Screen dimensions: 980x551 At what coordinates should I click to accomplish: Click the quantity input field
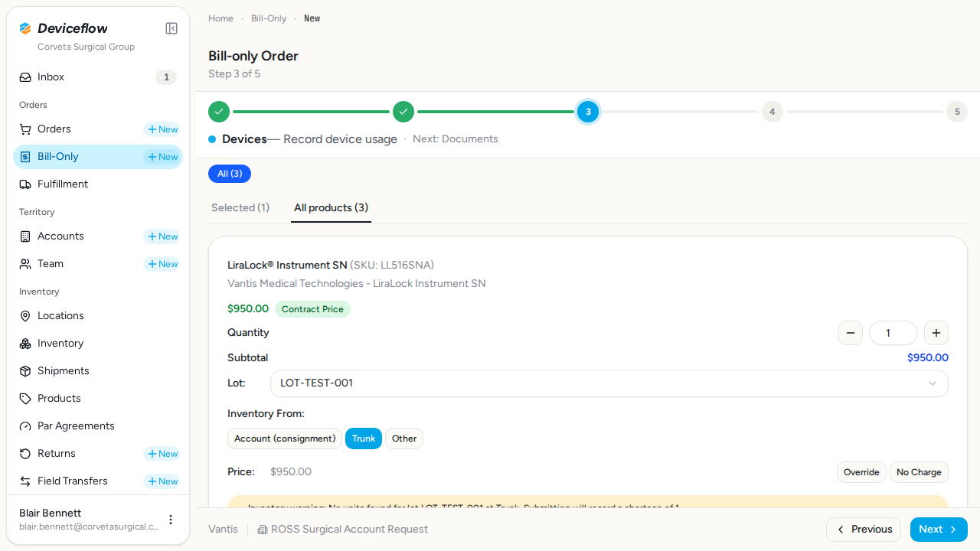pos(893,333)
